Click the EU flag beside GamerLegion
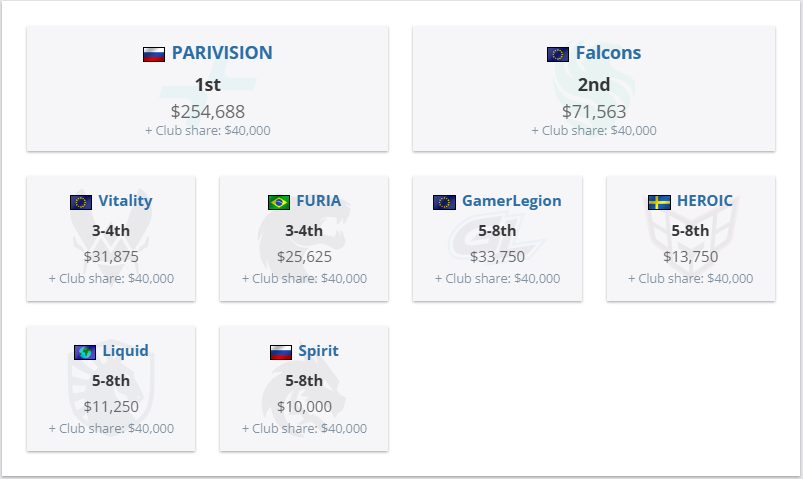 444,202
